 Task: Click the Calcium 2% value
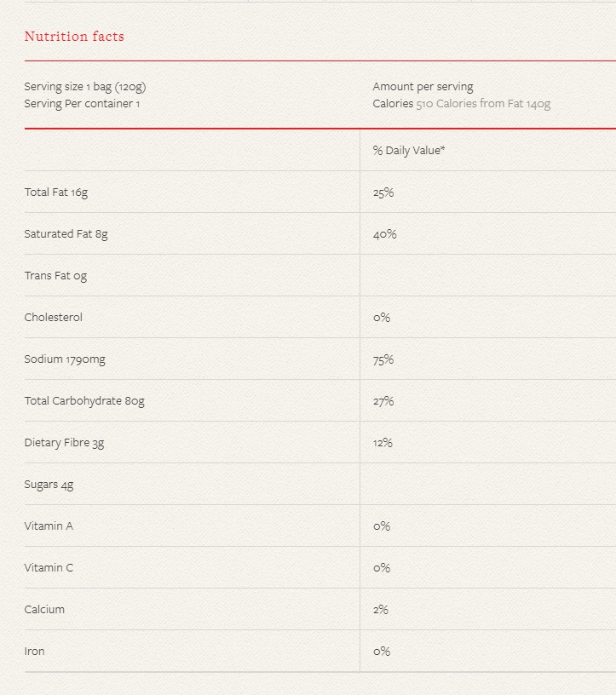pos(381,610)
